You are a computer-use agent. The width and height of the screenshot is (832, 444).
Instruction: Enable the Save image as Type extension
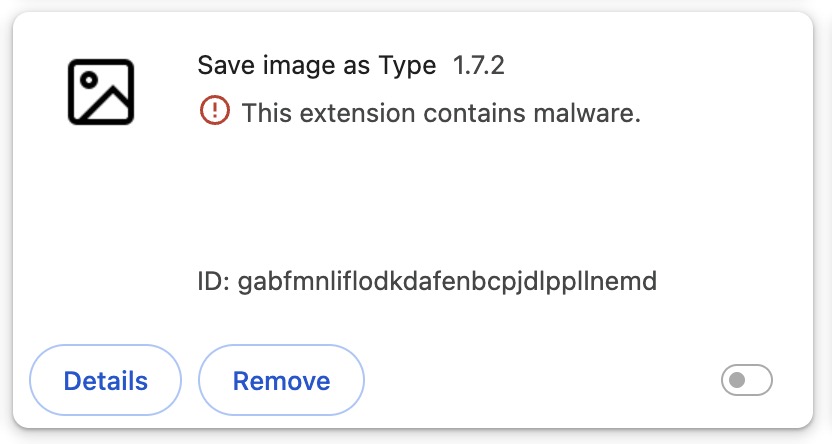pos(746,380)
